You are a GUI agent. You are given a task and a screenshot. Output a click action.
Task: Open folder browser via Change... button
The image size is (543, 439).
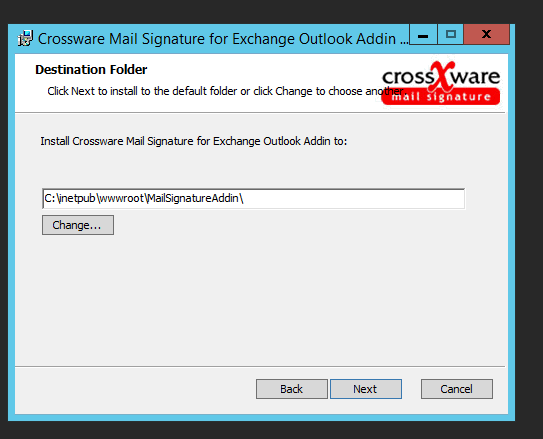coord(78,225)
